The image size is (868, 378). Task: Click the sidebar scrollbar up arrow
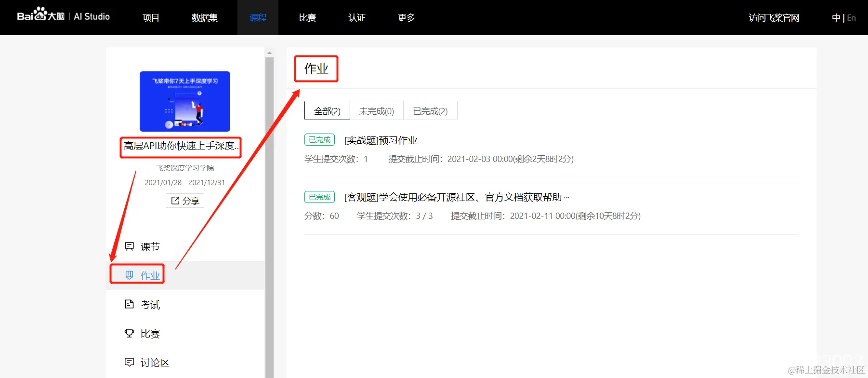point(269,53)
